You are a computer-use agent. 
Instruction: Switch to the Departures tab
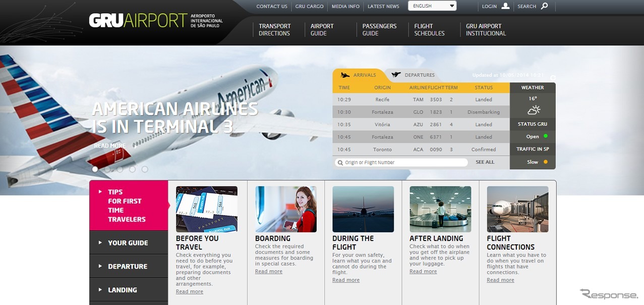pyautogui.click(x=414, y=75)
